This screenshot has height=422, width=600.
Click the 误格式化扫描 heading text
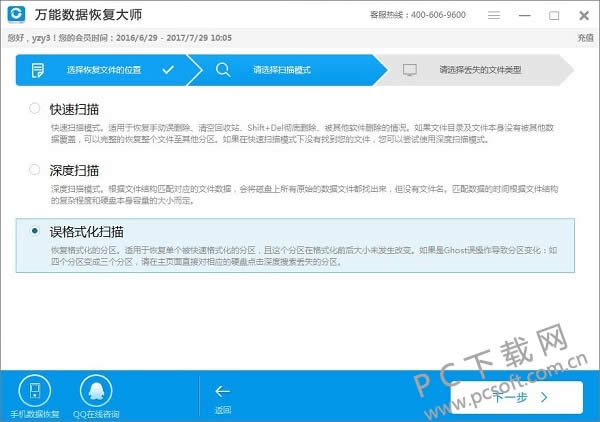tap(86, 231)
